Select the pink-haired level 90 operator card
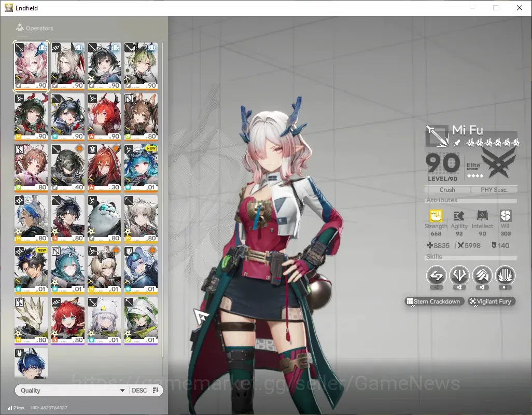This screenshot has height=415, width=532. 31,66
